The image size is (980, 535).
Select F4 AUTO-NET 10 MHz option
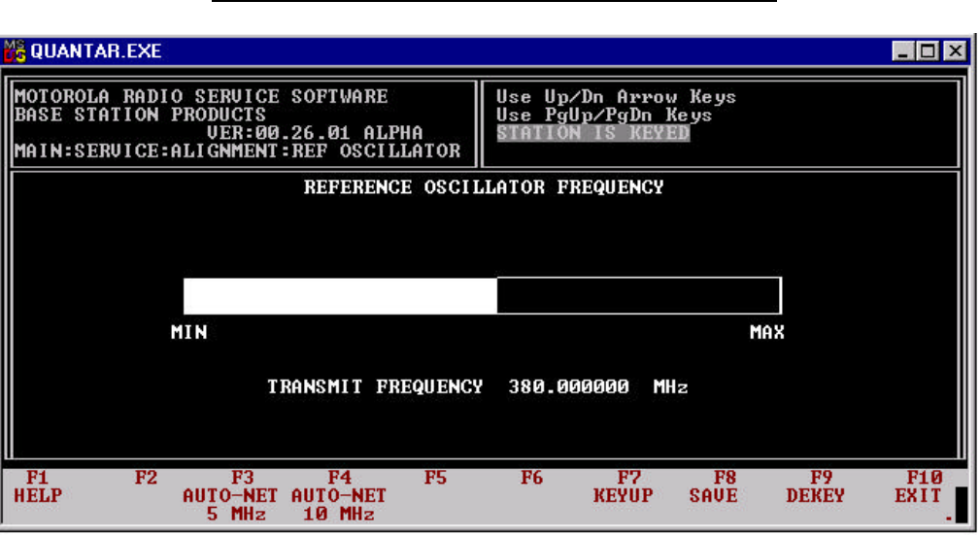(x=339, y=496)
